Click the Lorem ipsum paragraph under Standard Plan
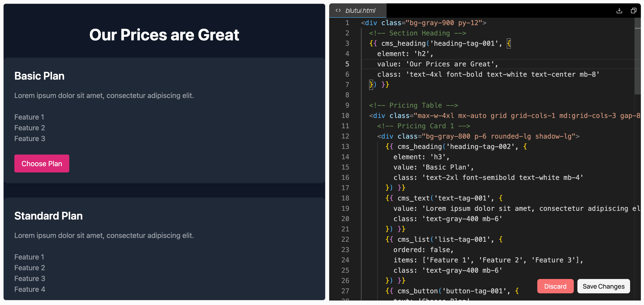The image size is (644, 305). [x=104, y=235]
